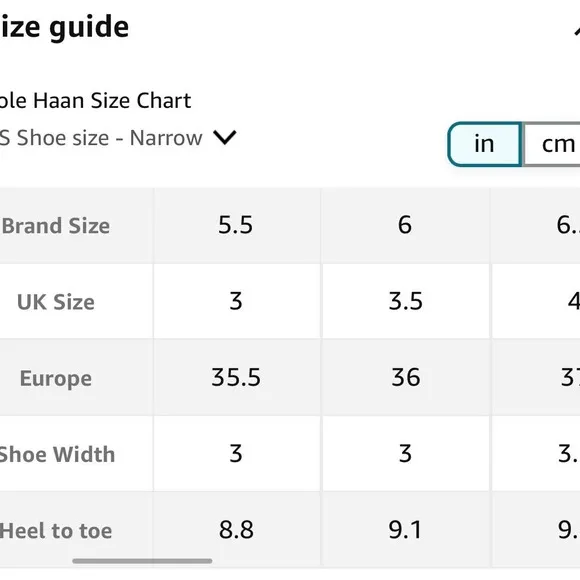
Task: Select the Europe row label
Action: pos(56,378)
